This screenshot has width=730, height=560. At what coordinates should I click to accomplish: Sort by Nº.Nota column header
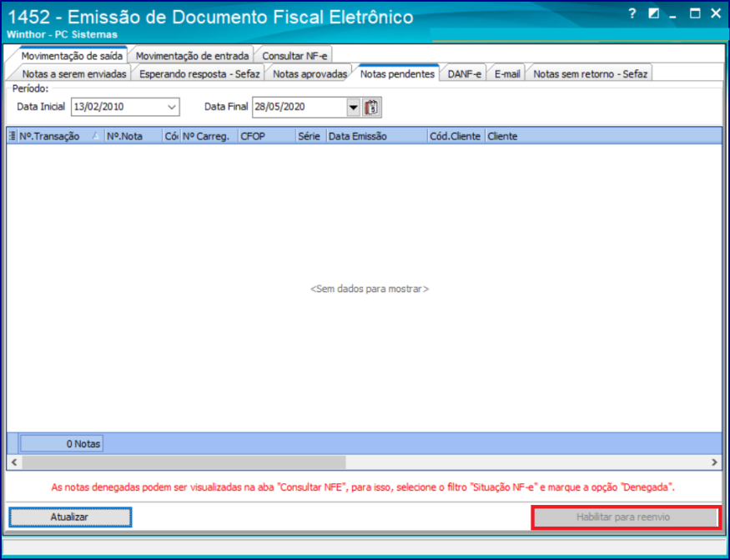[x=133, y=136]
